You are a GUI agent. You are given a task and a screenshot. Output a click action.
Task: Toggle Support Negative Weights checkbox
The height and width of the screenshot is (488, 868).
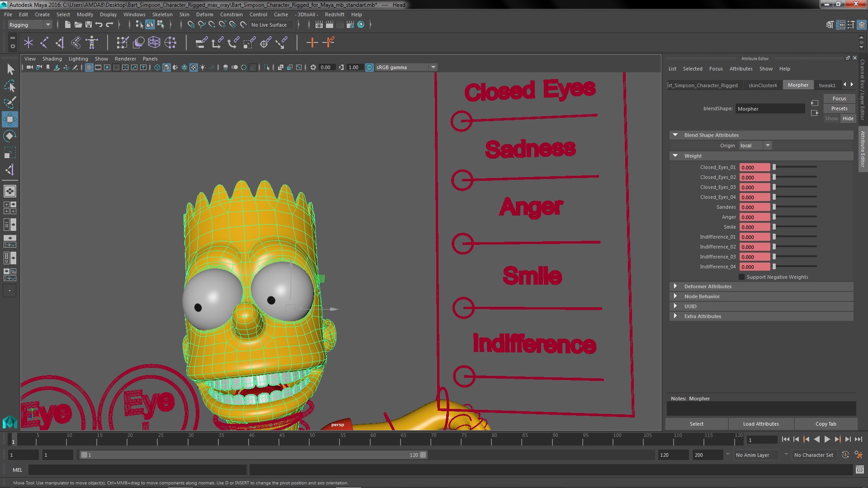741,277
